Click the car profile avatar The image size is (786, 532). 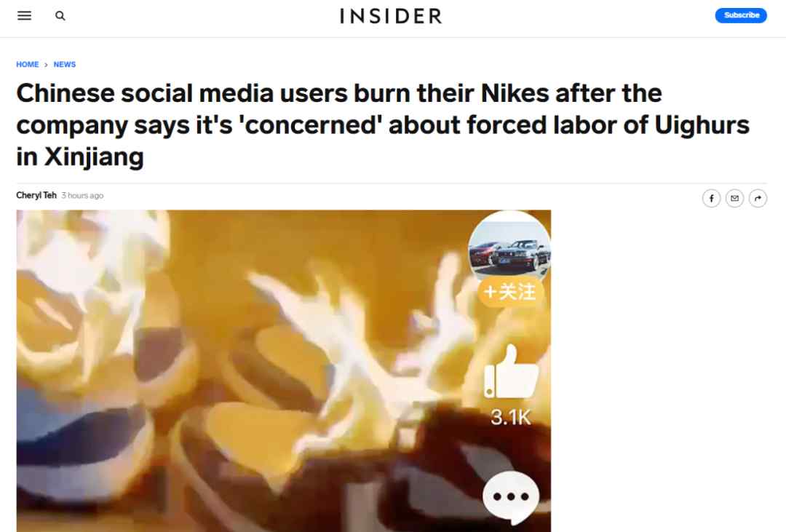(509, 246)
